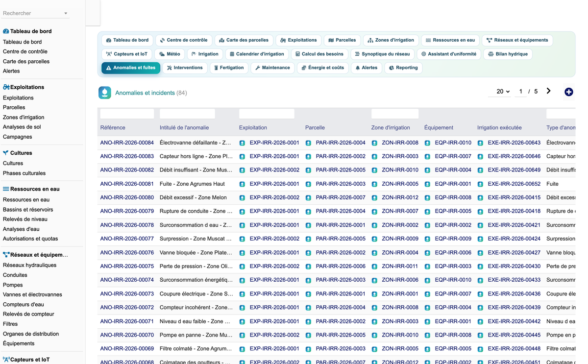Click the Zone d'irrigation filter field
The width and height of the screenshot is (588, 364).
(395, 114)
